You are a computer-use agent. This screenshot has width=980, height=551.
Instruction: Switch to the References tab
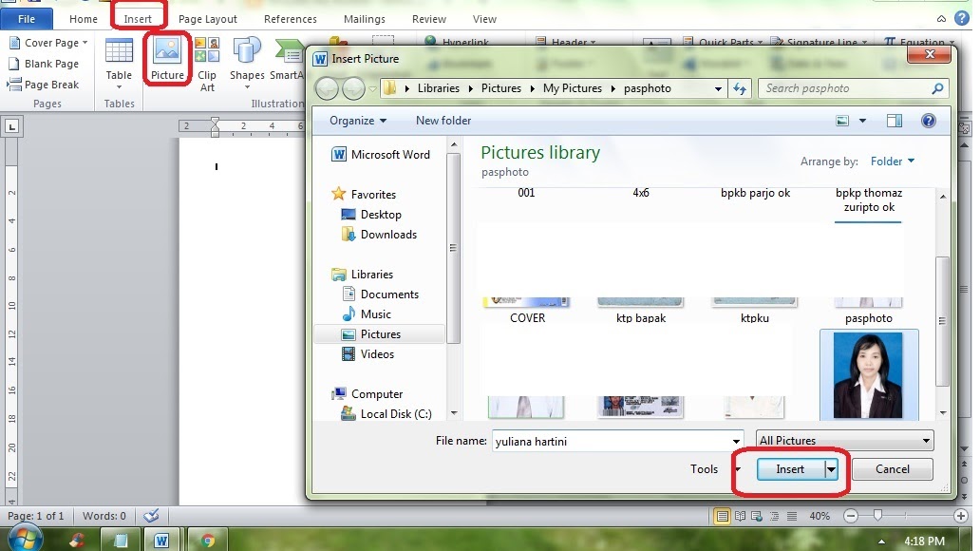(x=290, y=19)
